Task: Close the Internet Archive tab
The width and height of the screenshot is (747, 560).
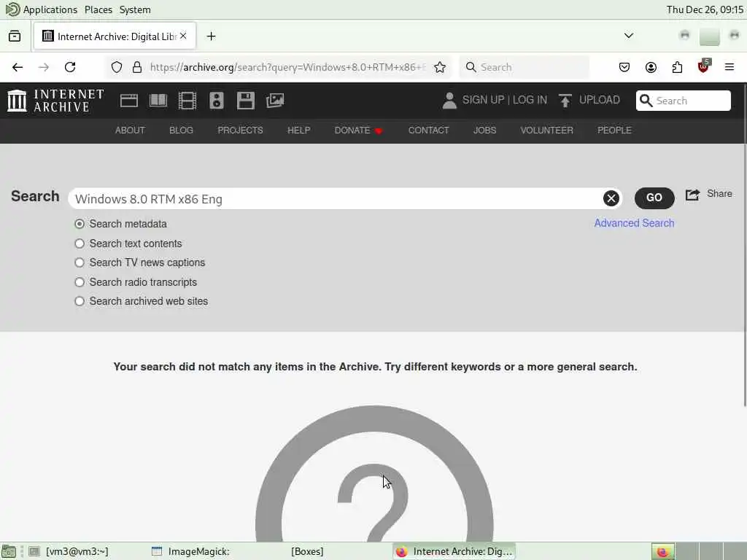Action: pos(183,36)
